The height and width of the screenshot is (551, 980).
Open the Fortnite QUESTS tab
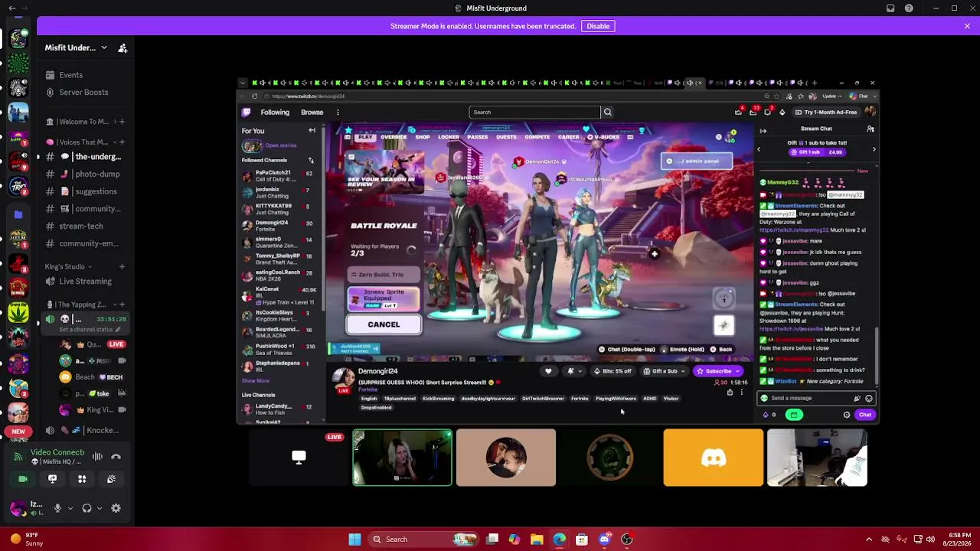(506, 137)
